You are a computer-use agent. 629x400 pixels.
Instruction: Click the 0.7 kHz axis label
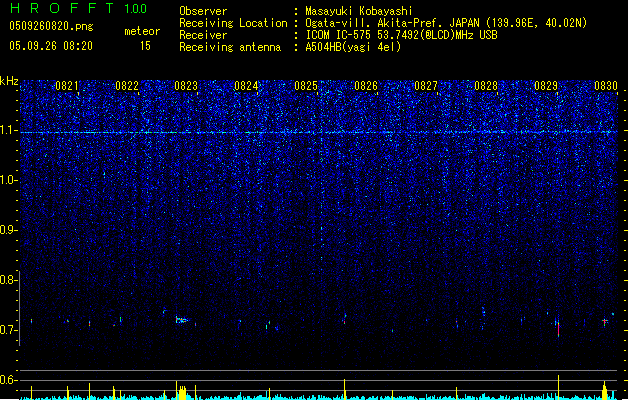9,330
